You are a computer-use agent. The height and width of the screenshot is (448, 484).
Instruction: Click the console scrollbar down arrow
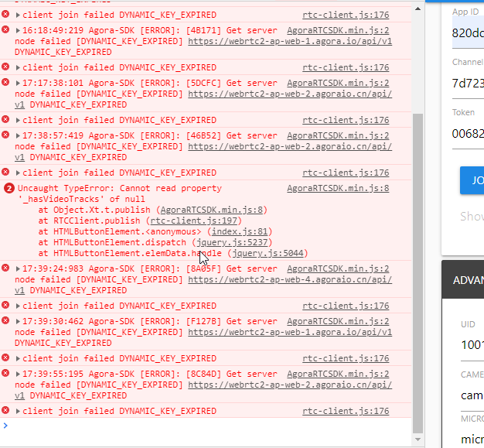418,439
